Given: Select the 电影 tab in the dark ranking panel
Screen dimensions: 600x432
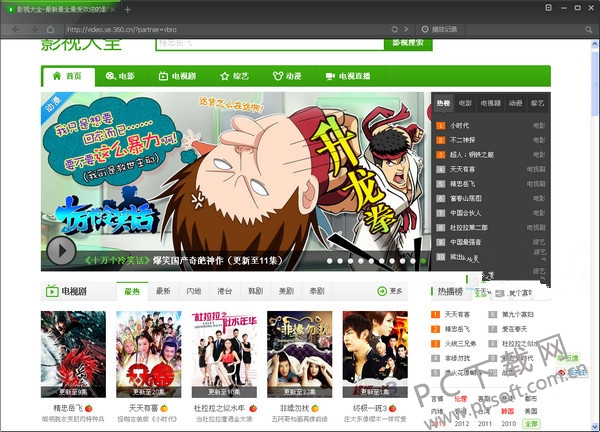Looking at the screenshot, I should coord(465,103).
